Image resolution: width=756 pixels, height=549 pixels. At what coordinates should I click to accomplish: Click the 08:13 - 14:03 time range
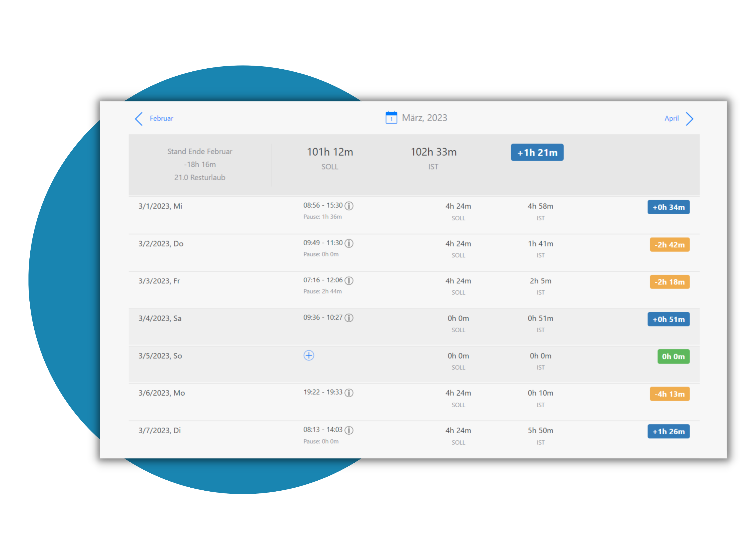click(x=322, y=430)
